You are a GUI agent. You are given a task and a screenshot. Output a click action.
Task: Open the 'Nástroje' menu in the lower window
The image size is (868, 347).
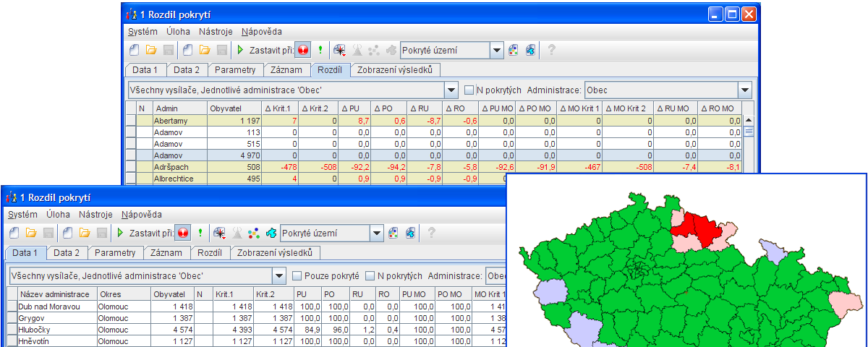(x=95, y=214)
